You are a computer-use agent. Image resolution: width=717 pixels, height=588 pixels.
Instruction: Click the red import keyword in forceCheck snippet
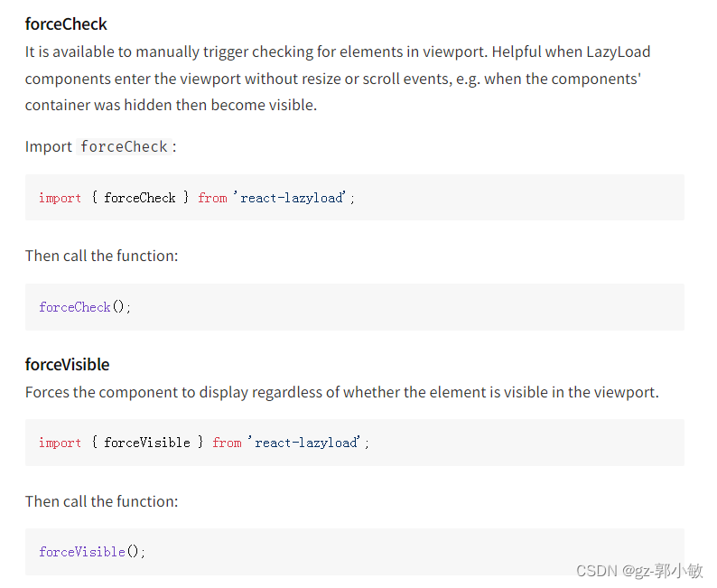tap(60, 198)
